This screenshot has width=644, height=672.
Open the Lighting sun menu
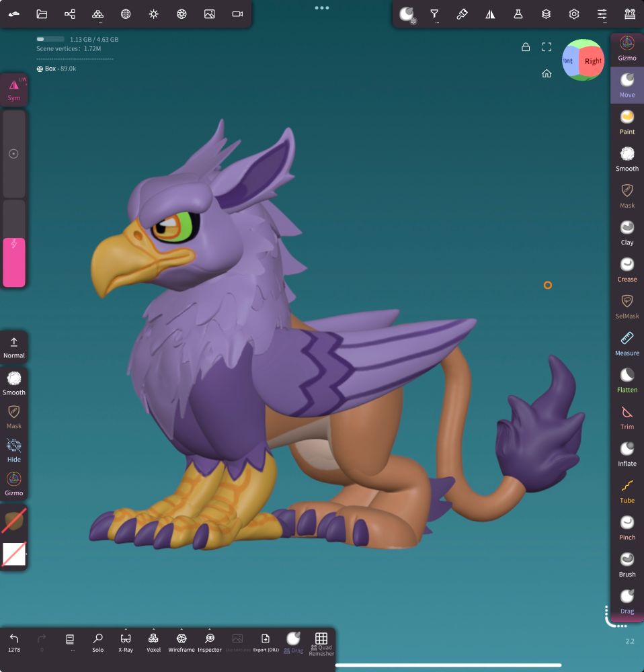153,14
